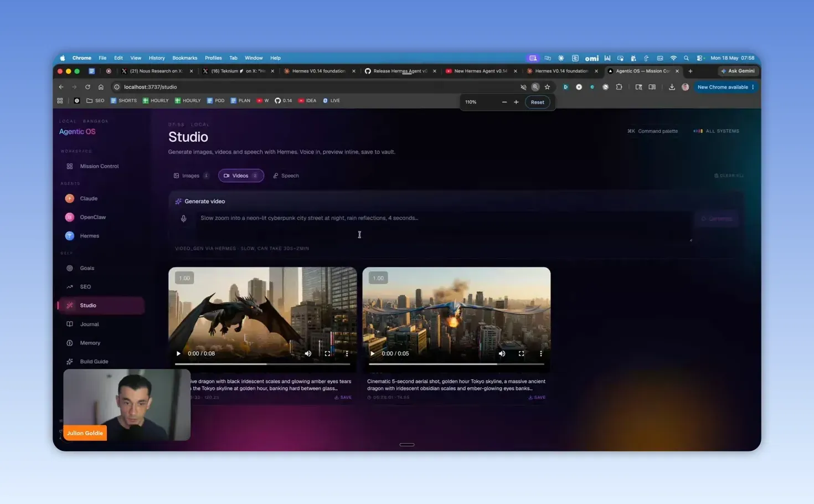Fullscreen the Tokyo aerial shot video

pyautogui.click(x=521, y=353)
